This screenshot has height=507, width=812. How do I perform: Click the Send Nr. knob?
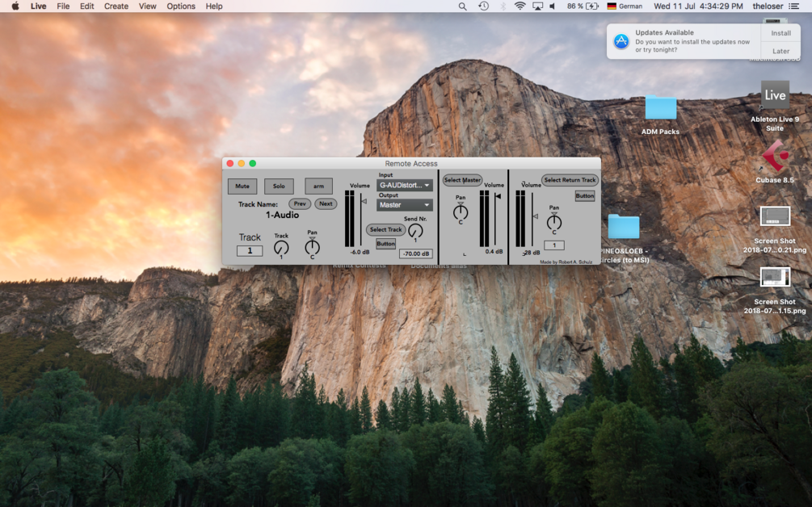coord(415,231)
